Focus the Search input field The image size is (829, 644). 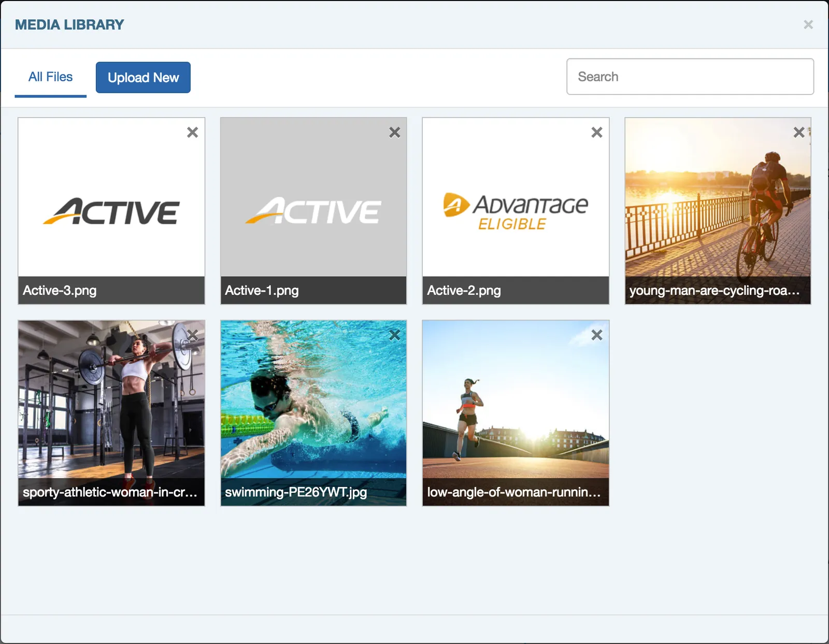tap(690, 77)
